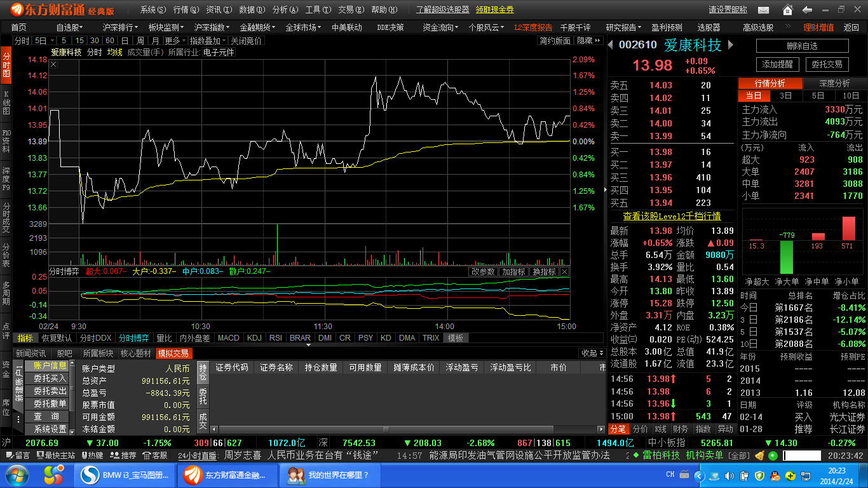Switch to 模拟交易 tab
868x488 pixels.
click(173, 353)
